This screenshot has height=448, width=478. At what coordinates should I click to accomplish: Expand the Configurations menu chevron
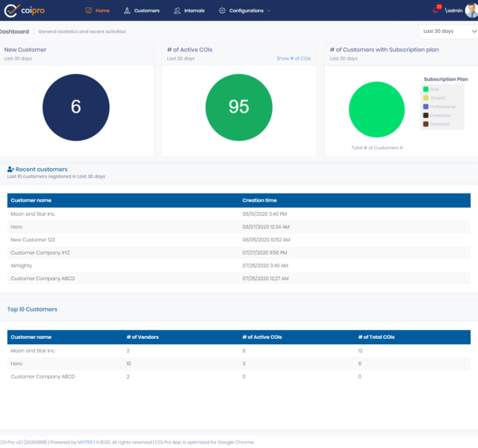[x=268, y=11]
